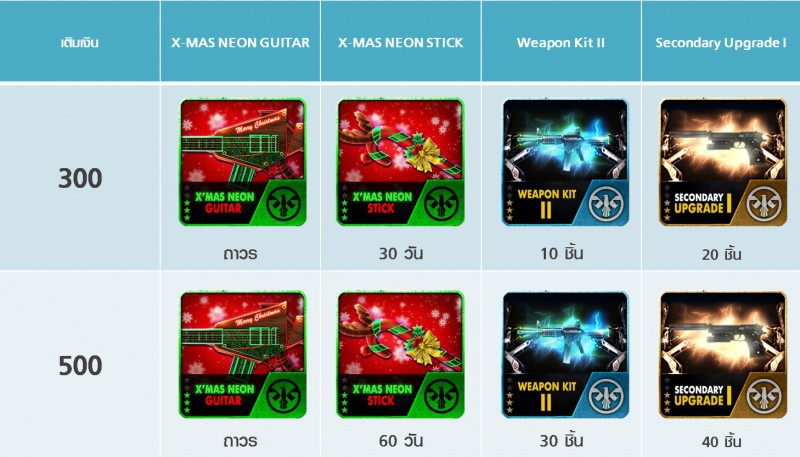Select the Weapon Kit II column header
Viewport: 800px width, 457px height.
[x=561, y=43]
